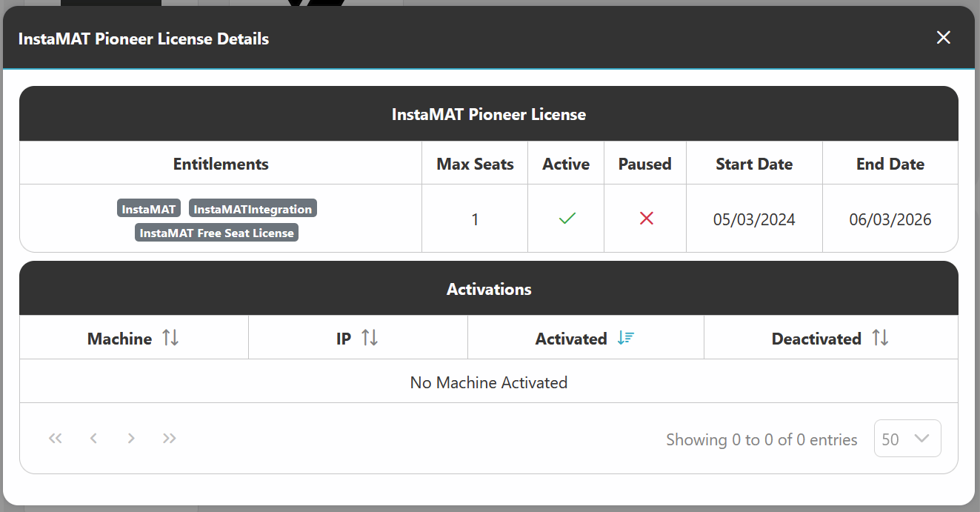The height and width of the screenshot is (512, 980).
Task: Go to the previous activations page
Action: (93, 438)
